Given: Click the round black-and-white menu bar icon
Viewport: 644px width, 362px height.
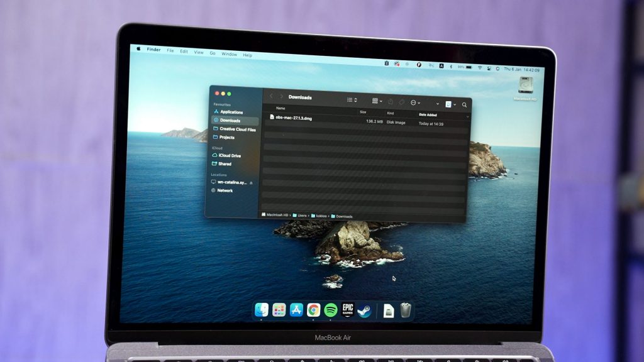Looking at the screenshot, I should tap(419, 65).
